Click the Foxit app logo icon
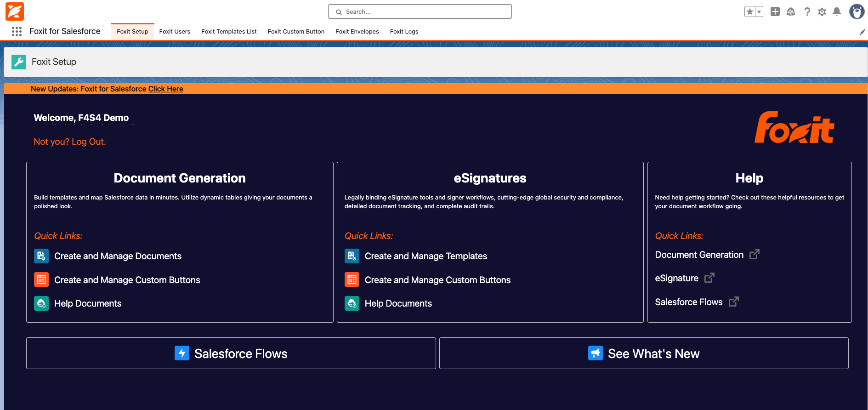Image resolution: width=868 pixels, height=410 pixels. coord(15,11)
